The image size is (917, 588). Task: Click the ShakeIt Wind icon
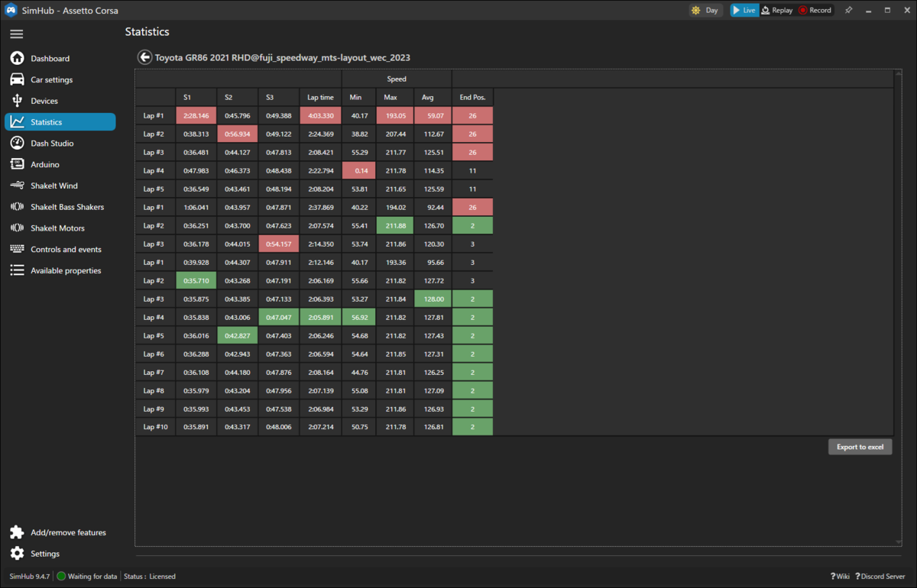click(17, 186)
